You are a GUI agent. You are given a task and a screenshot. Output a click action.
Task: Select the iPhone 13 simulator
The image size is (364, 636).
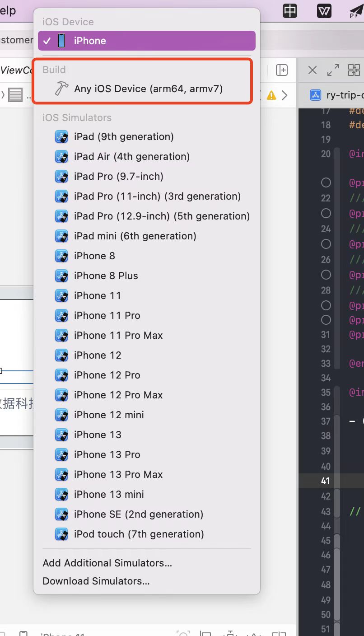pyautogui.click(x=147, y=435)
